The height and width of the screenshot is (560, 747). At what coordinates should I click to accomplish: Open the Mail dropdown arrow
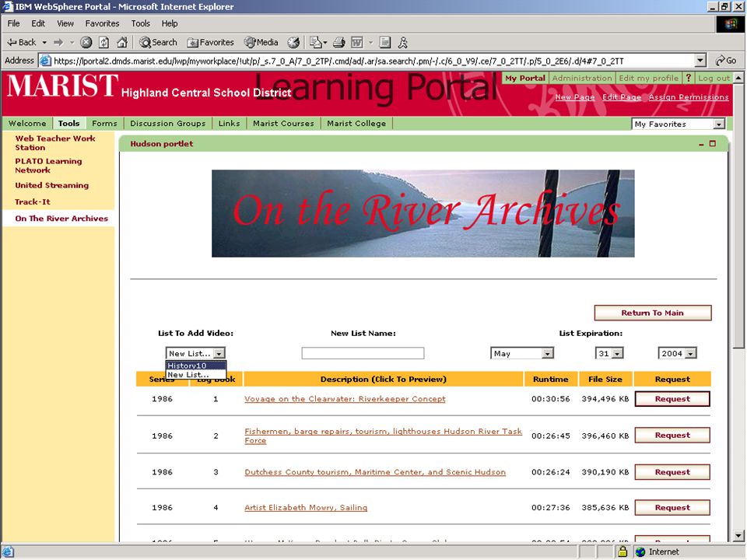point(325,42)
